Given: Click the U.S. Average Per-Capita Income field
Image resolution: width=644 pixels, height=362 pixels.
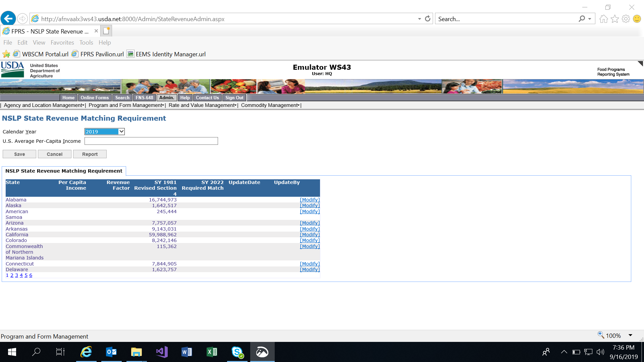Looking at the screenshot, I should click(x=151, y=141).
